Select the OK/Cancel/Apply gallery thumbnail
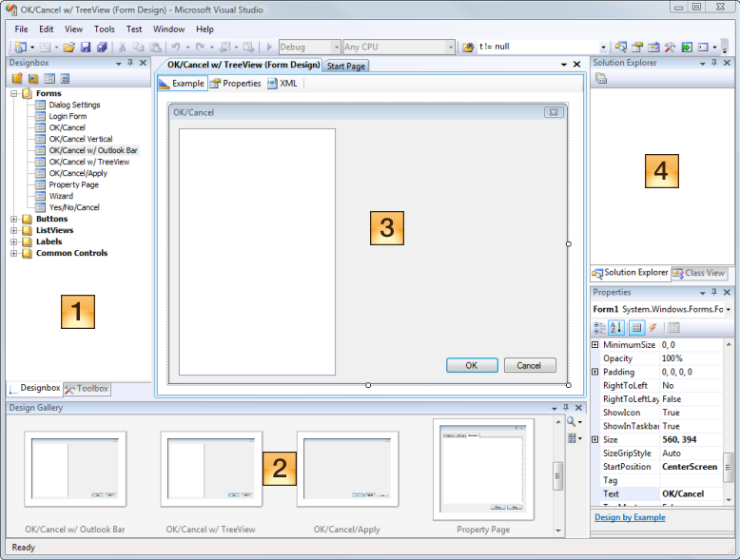 point(347,469)
